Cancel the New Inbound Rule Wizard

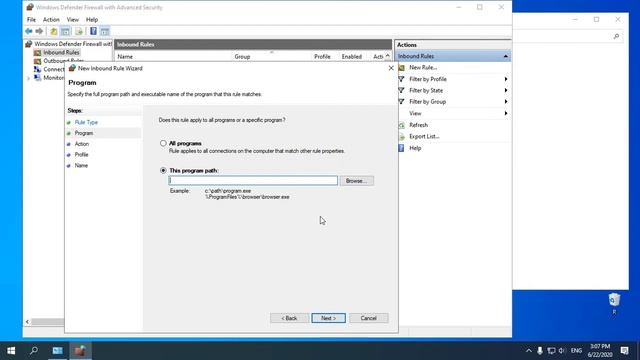pyautogui.click(x=369, y=318)
